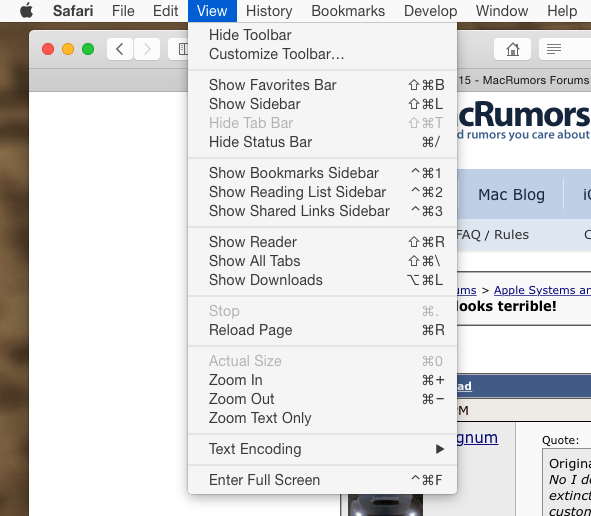Click the MacRumors logo

524,120
